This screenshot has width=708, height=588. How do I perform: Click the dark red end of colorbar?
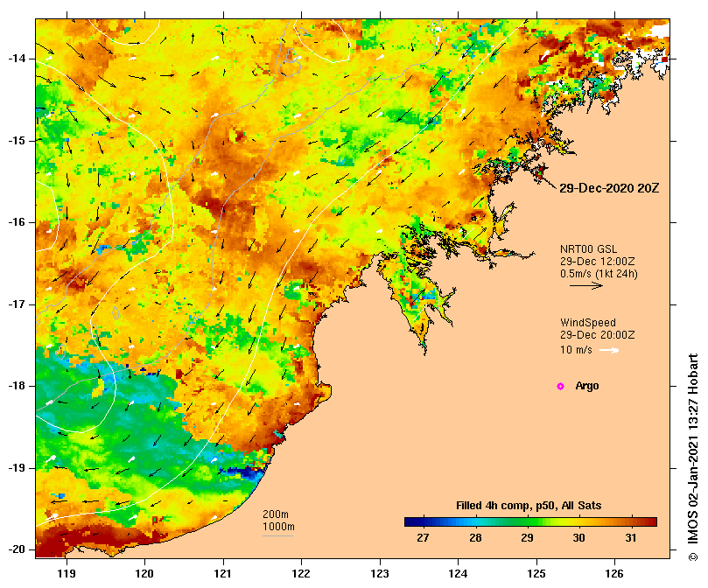[x=650, y=522]
